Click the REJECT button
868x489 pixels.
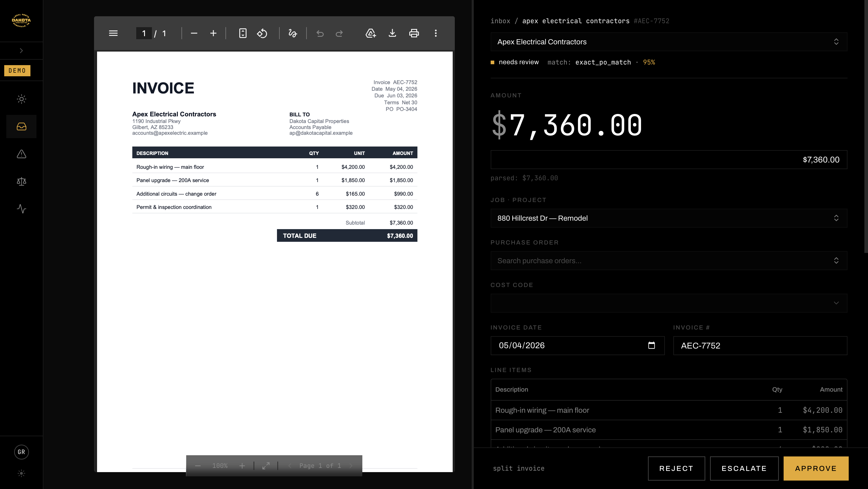click(676, 468)
